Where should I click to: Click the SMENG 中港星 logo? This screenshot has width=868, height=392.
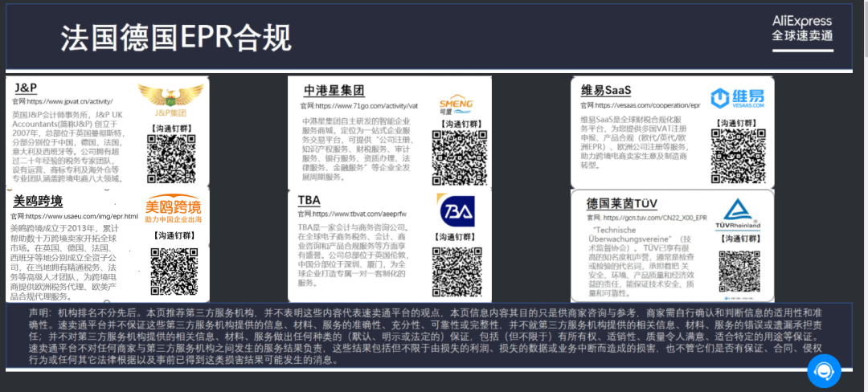pyautogui.click(x=457, y=105)
